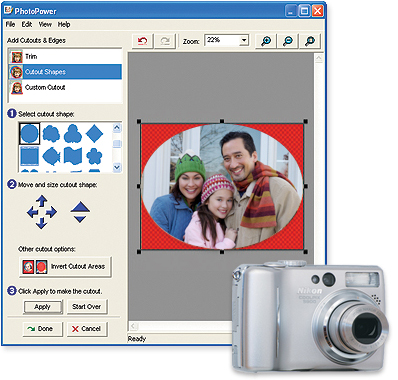Select the Trim option
This screenshot has height=380, width=398.
[65, 56]
